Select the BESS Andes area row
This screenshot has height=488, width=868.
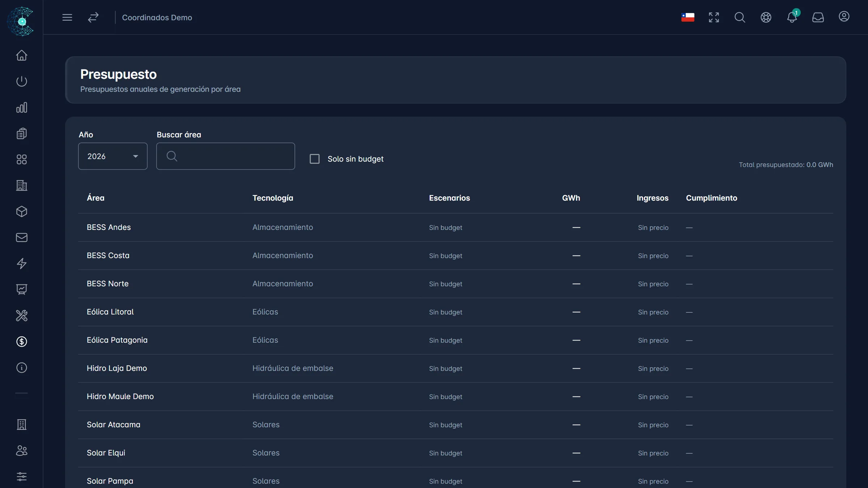click(x=456, y=227)
